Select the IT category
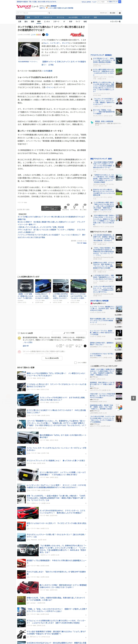Viewport: 138px width, 644px height. 64,21
